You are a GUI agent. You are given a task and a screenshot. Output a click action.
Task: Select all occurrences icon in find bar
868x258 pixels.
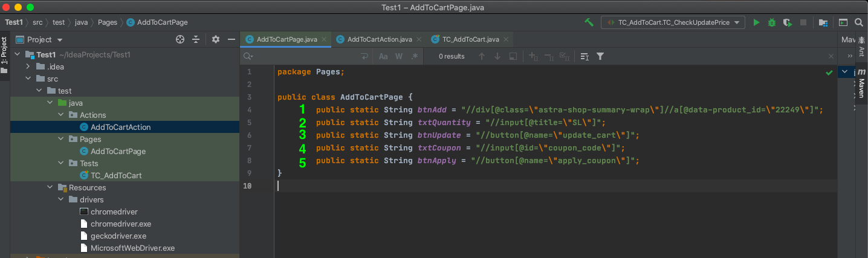point(565,56)
